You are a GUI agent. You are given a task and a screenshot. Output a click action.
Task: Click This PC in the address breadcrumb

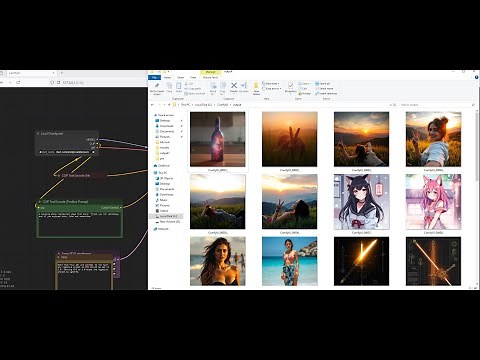click(x=184, y=105)
